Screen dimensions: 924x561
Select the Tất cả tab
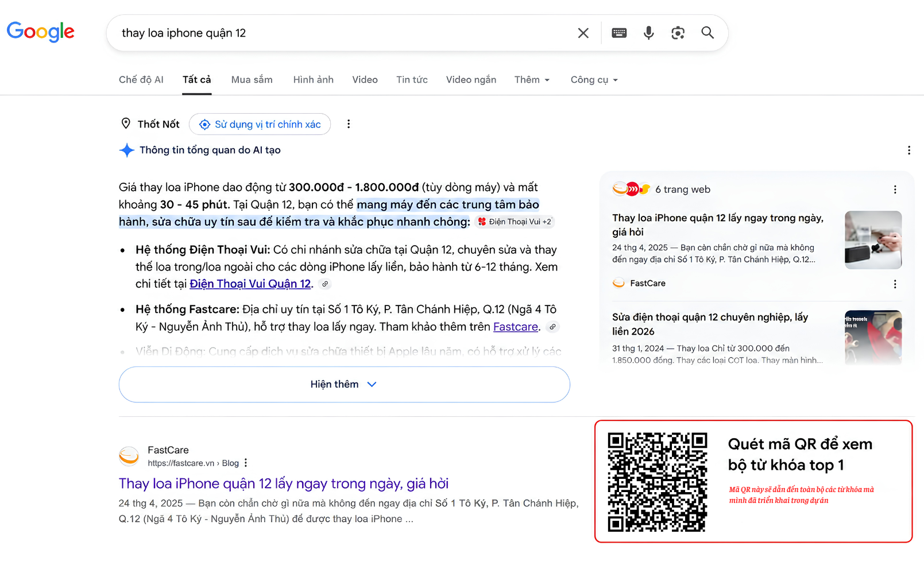[197, 80]
